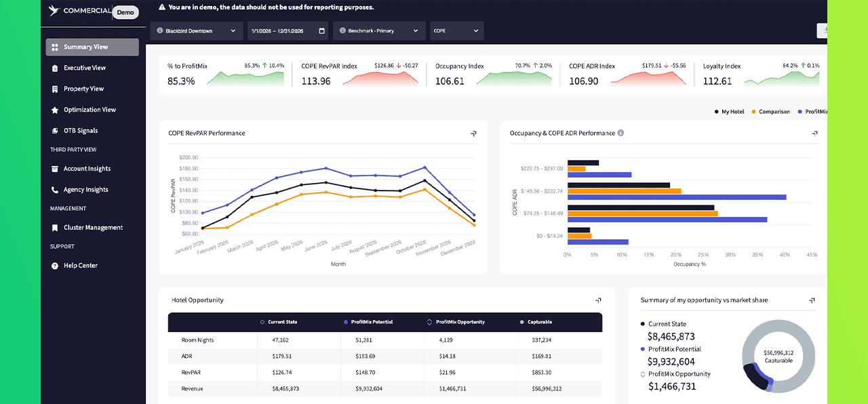This screenshot has width=868, height=404.
Task: Click the % to ProfitMix KPI card
Action: coord(226,75)
